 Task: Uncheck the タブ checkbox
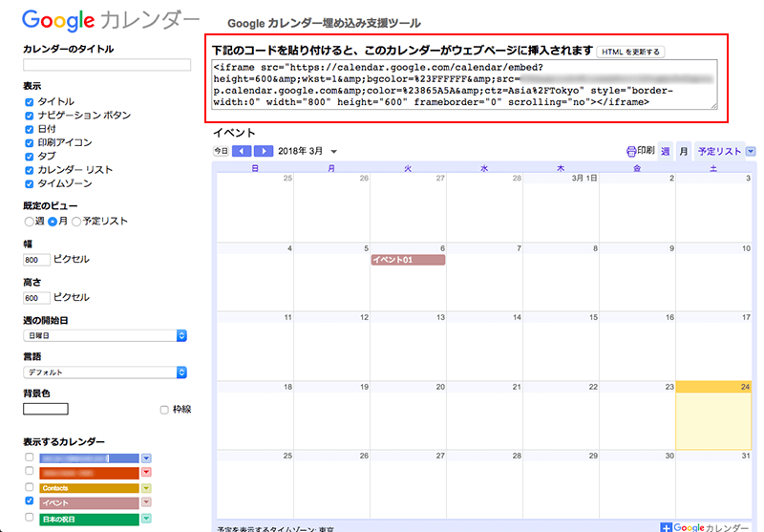30,157
